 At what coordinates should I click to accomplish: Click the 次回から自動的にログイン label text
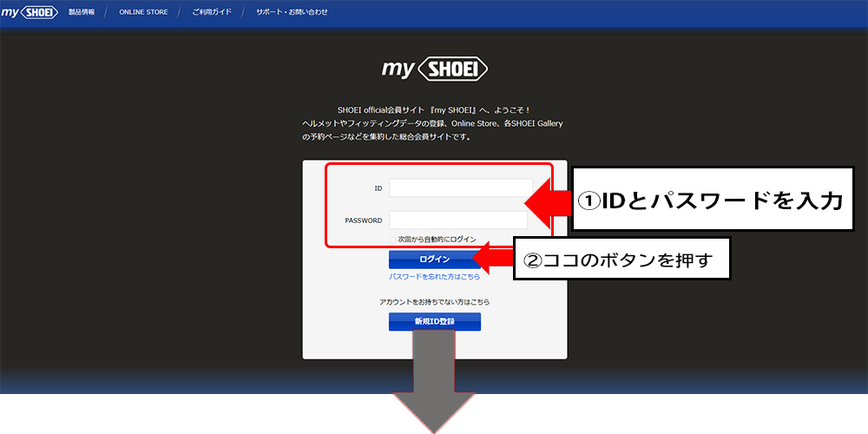(437, 240)
